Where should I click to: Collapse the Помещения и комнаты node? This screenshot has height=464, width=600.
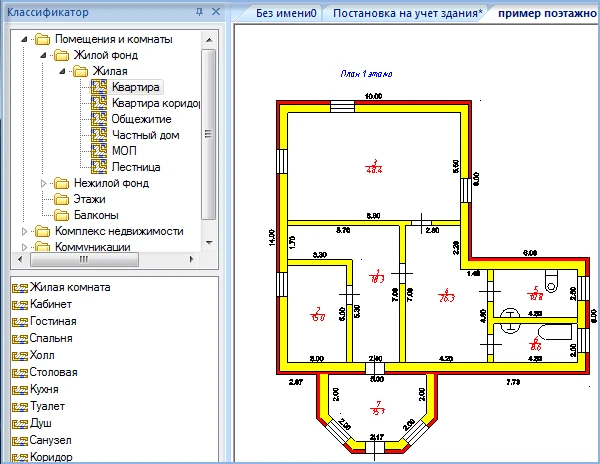click(x=24, y=39)
